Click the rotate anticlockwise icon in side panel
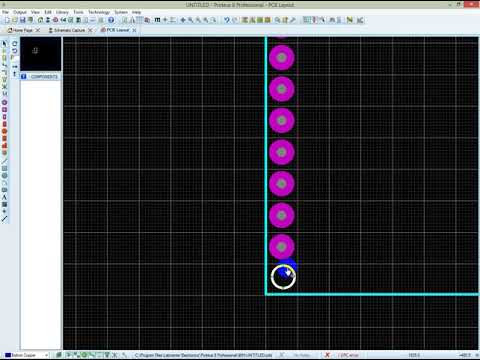The height and width of the screenshot is (360, 480). coord(15,51)
